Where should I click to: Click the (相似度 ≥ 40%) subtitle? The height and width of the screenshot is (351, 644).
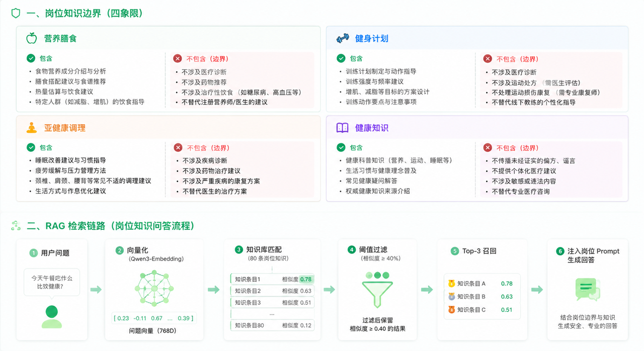[381, 258]
